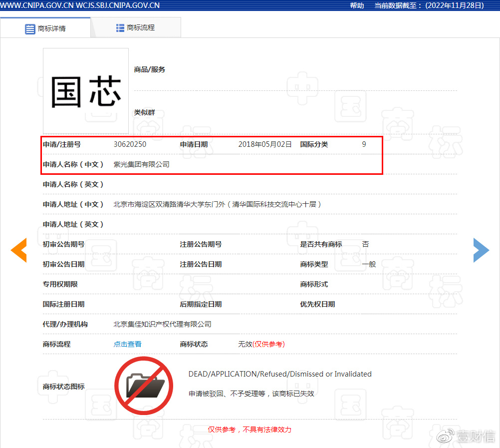
Task: Click the 商标形式 label
Action: tap(314, 284)
